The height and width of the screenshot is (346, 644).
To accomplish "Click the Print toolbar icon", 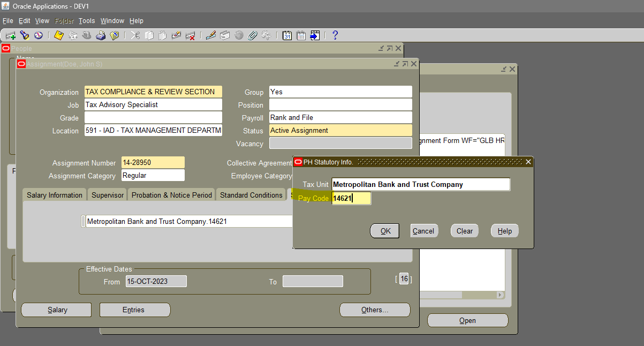I will click(101, 35).
